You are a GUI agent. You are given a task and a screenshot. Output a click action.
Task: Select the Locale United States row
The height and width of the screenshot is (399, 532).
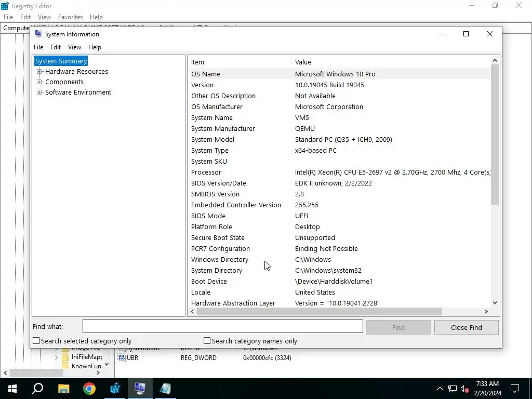pos(339,292)
